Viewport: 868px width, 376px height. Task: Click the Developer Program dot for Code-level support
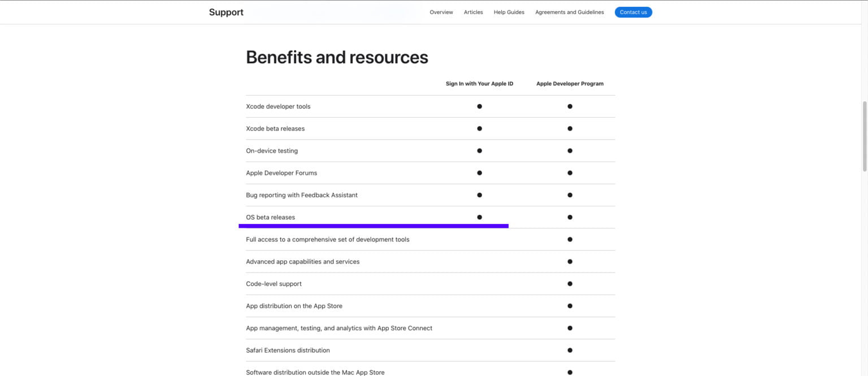pos(570,284)
